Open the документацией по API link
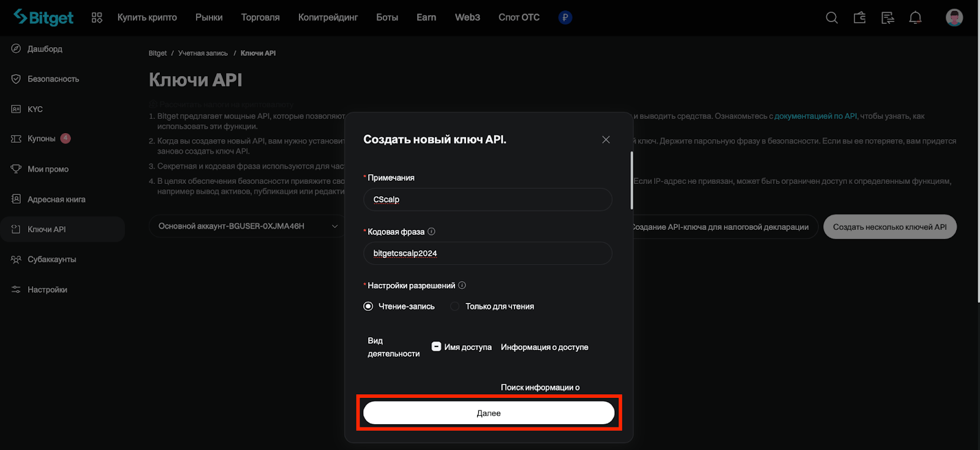980x450 pixels. (x=816, y=116)
